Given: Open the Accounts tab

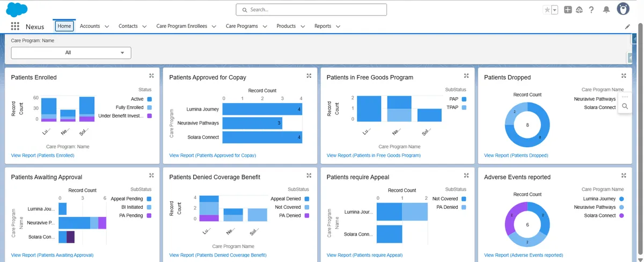Looking at the screenshot, I should (x=90, y=26).
